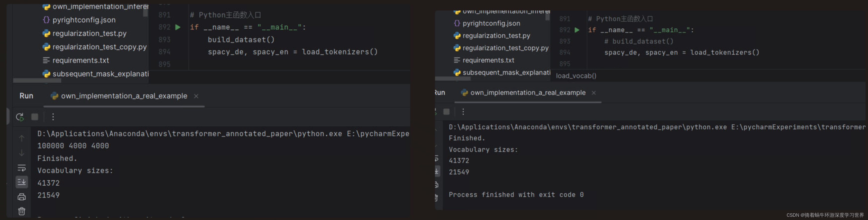Click the '100000 4000 4000' output line in left console
Screen dimensions: 868x220
(x=73, y=146)
